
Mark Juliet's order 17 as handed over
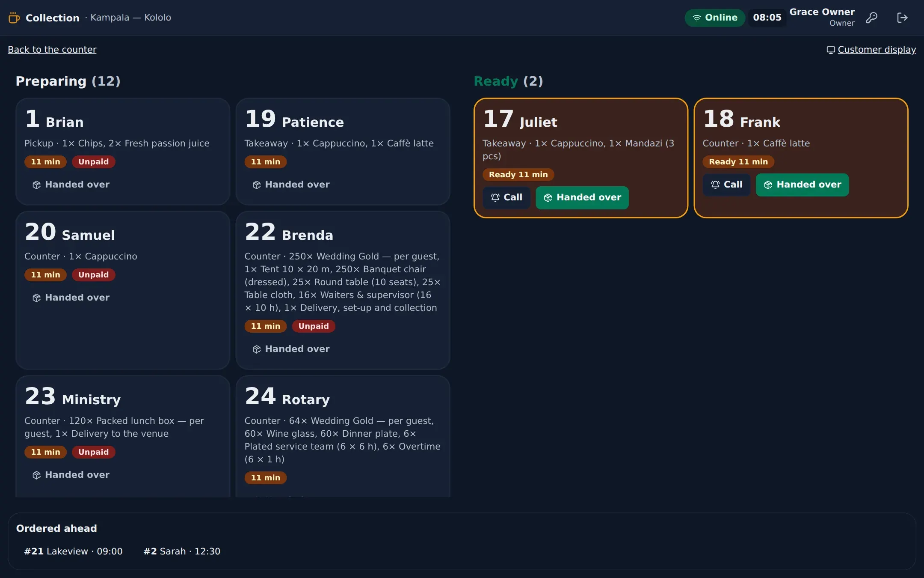(582, 197)
